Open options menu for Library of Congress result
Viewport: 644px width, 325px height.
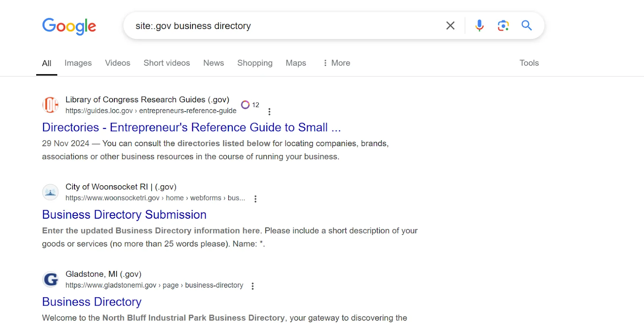pyautogui.click(x=269, y=112)
